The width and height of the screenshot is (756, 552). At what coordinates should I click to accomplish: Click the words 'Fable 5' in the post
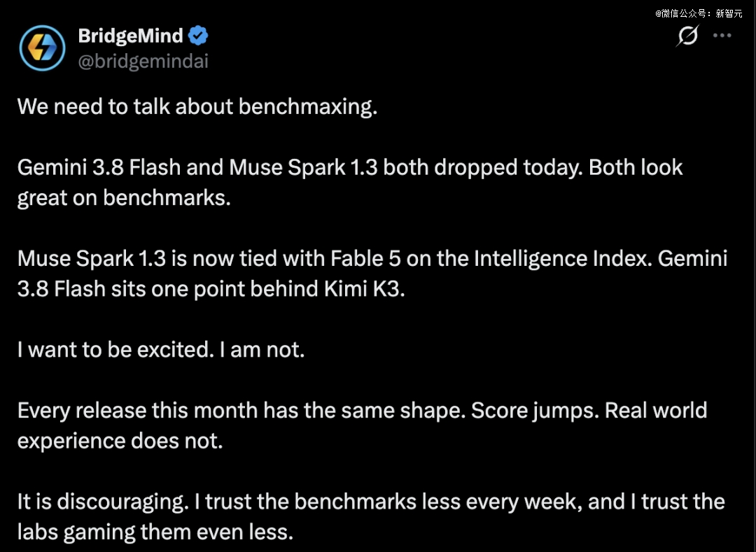tap(365, 259)
